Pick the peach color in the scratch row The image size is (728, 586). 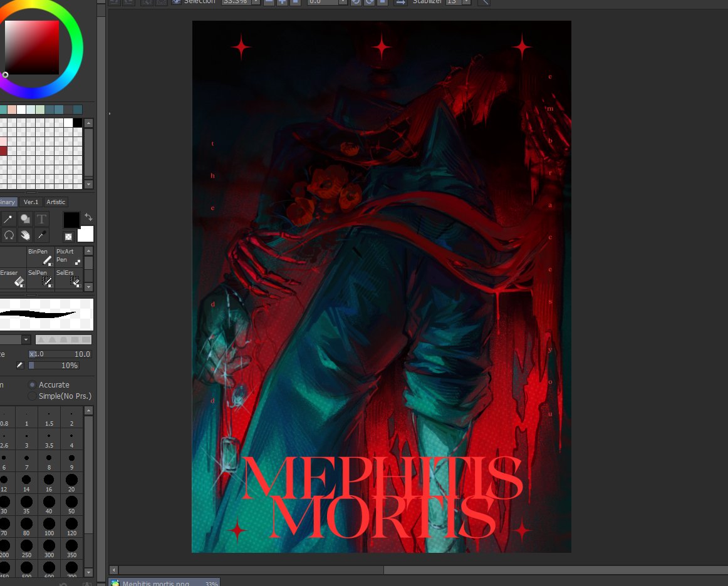pyautogui.click(x=12, y=110)
